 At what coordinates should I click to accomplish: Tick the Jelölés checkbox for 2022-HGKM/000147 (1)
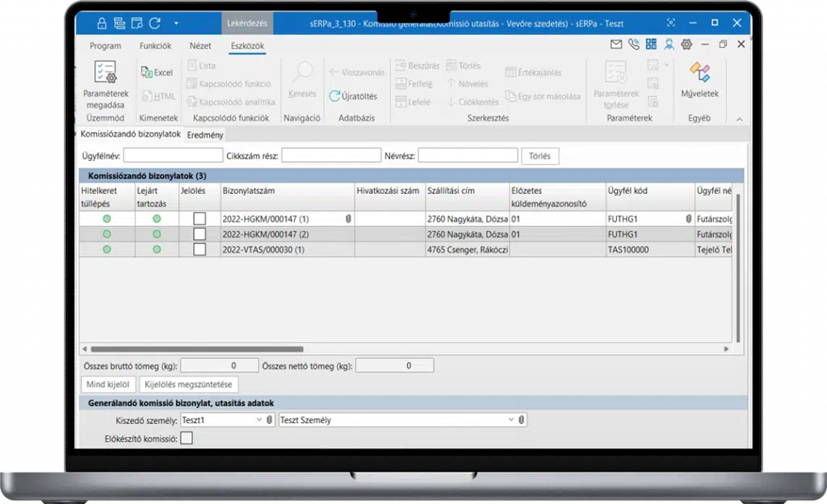(199, 219)
